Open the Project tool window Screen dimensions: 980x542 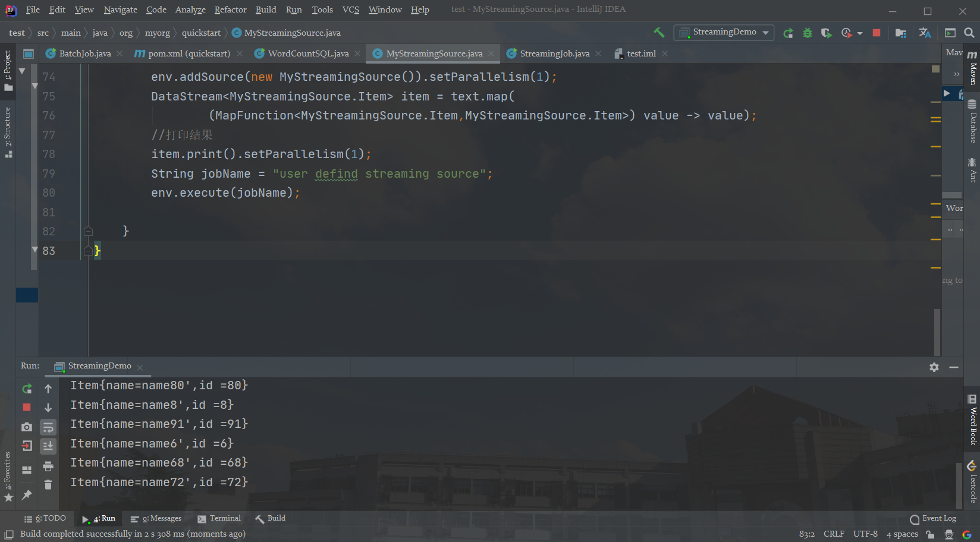pos(8,70)
